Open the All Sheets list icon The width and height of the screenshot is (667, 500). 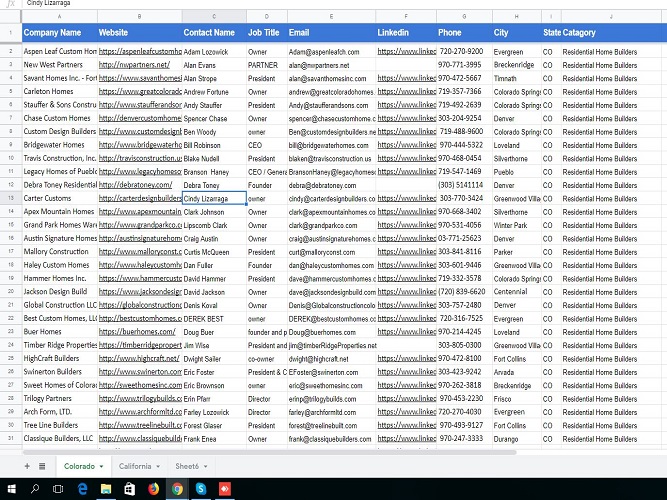pyautogui.click(x=41, y=466)
